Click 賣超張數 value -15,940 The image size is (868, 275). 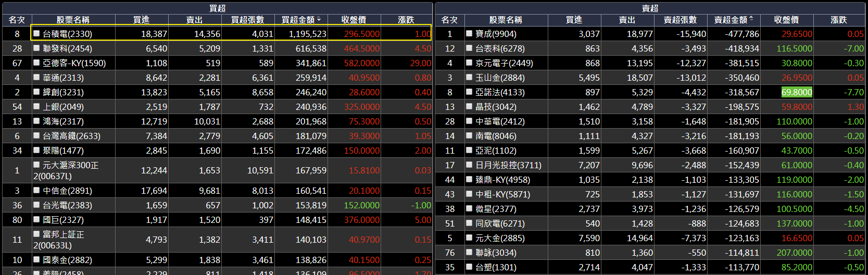[691, 34]
